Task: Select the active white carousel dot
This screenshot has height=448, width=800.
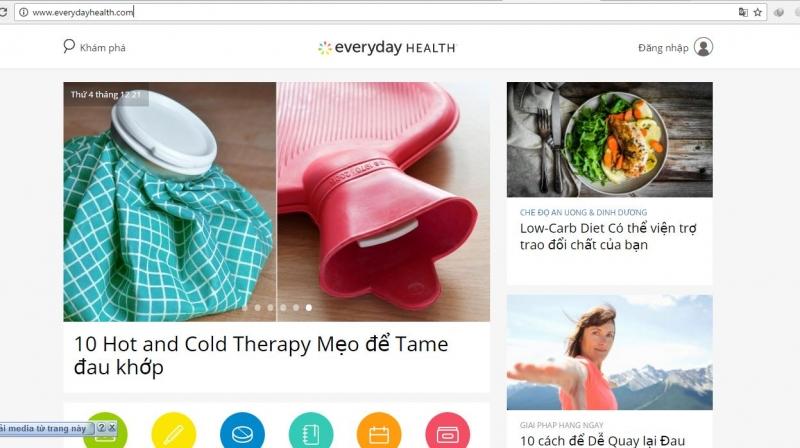Action: 309,308
